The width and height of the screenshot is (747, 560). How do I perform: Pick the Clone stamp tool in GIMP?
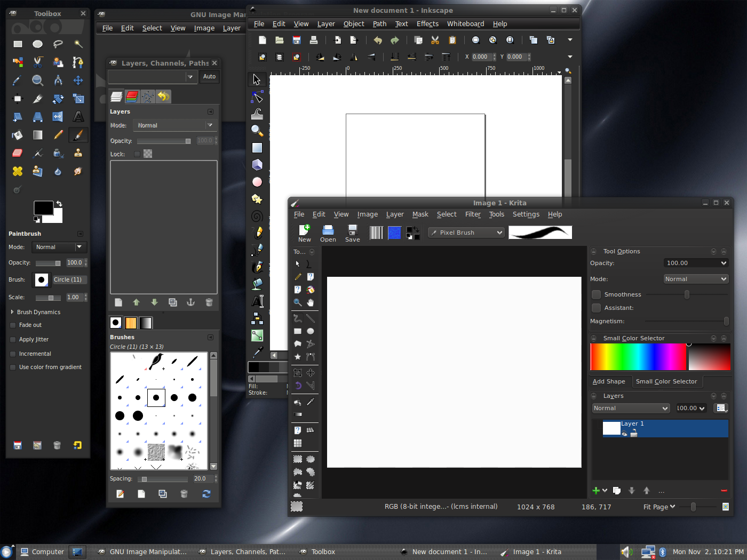pos(78,153)
